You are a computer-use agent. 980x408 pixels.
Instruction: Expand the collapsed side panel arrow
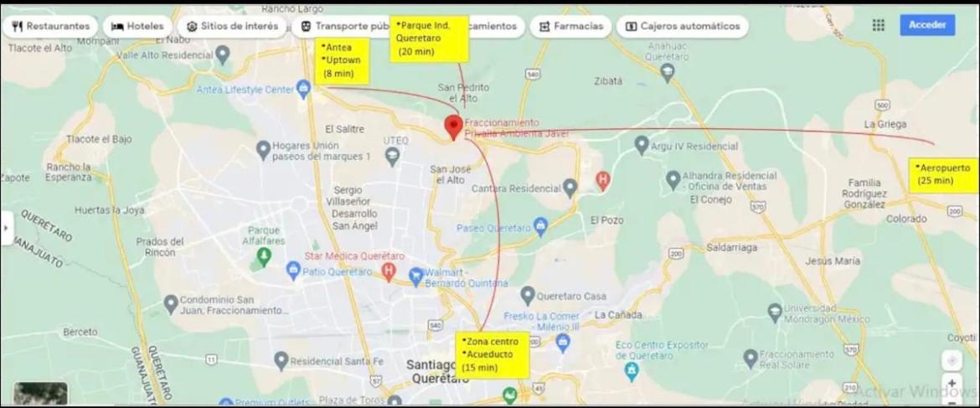tap(6, 227)
